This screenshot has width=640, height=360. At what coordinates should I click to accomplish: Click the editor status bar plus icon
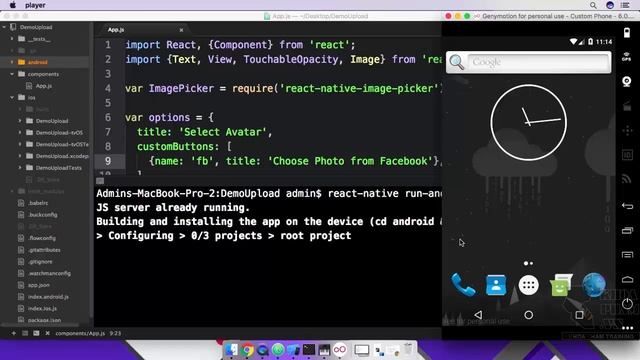point(13,333)
